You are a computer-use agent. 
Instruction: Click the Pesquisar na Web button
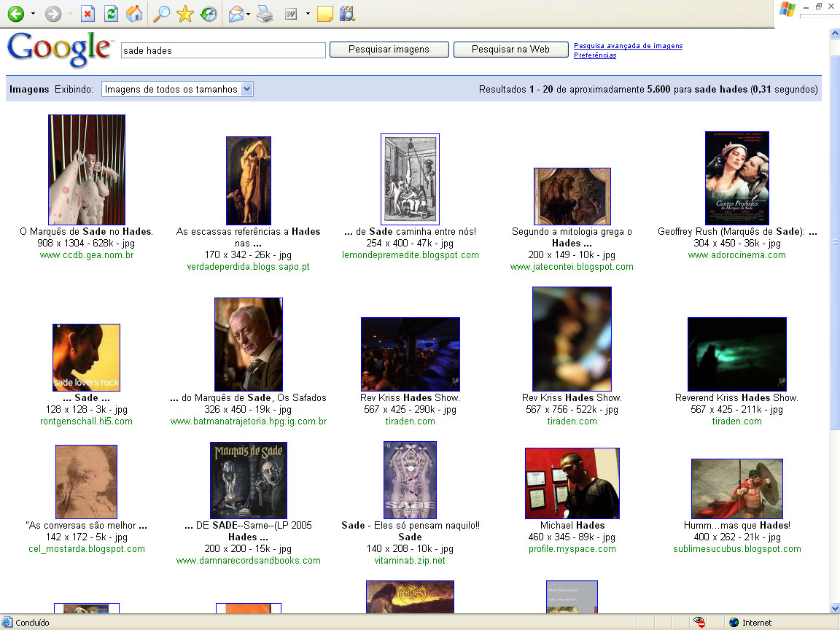click(x=510, y=50)
